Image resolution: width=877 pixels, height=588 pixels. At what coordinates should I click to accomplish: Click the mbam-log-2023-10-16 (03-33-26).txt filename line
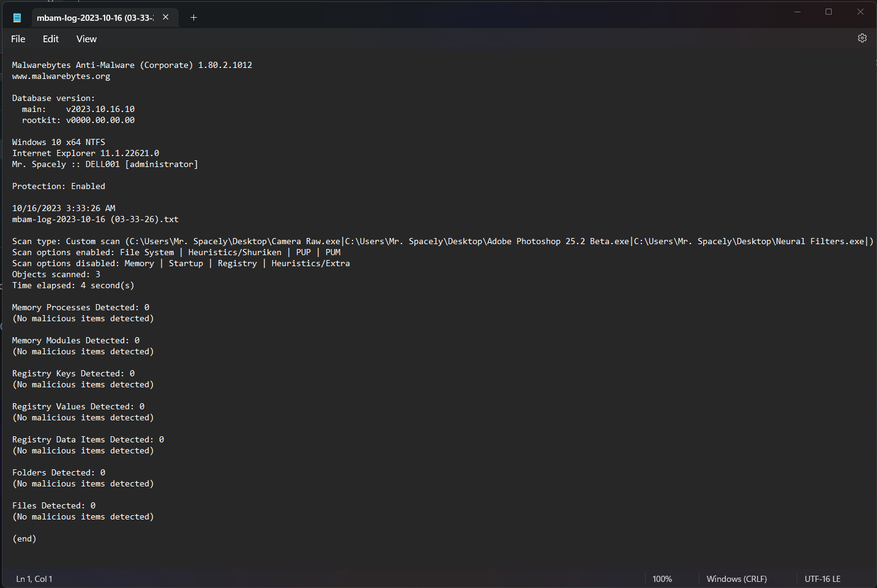point(95,219)
